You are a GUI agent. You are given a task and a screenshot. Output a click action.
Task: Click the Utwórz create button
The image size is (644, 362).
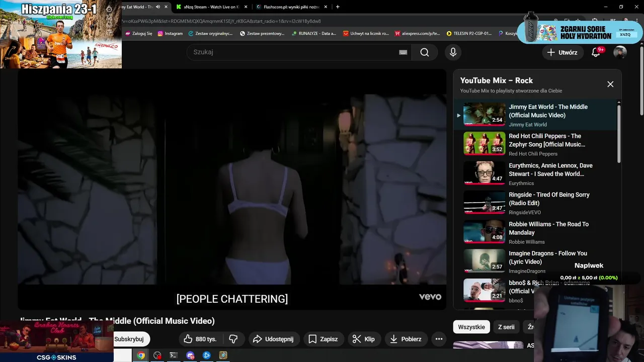562,52
